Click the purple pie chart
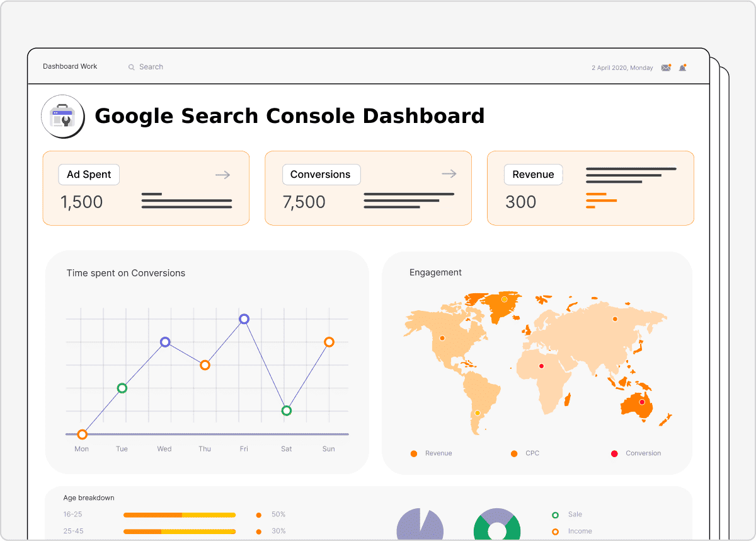This screenshot has width=756, height=541. point(420,525)
